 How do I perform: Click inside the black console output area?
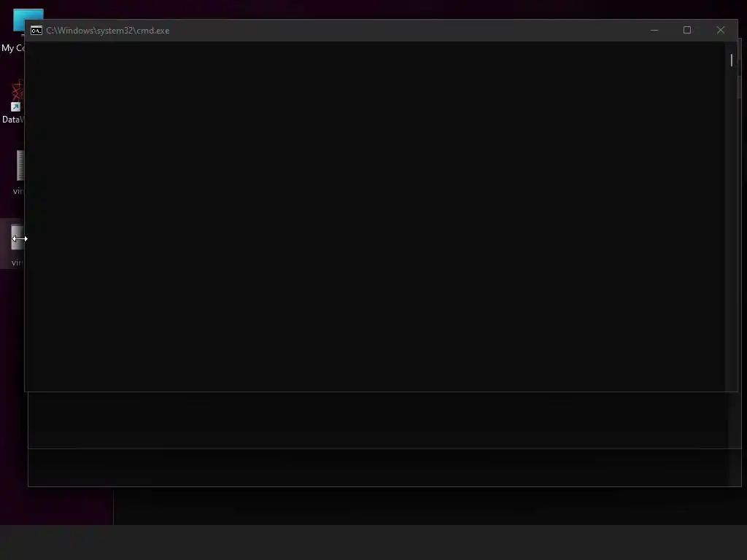(x=375, y=217)
